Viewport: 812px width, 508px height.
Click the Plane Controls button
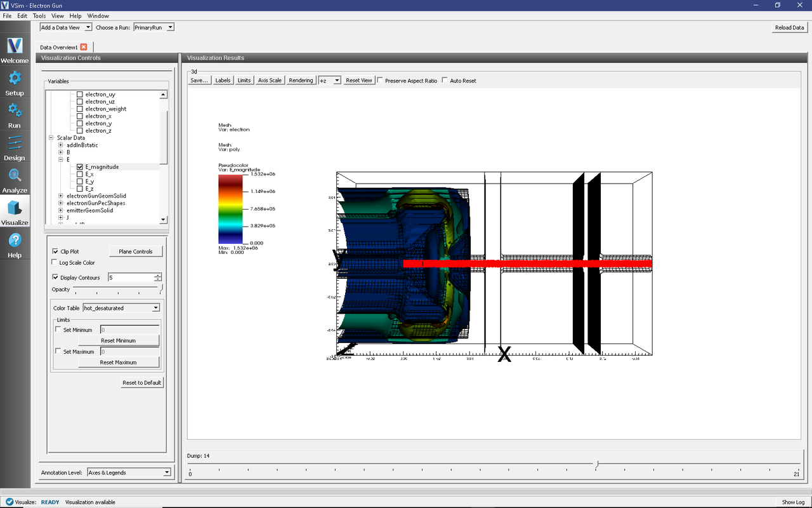click(x=136, y=251)
